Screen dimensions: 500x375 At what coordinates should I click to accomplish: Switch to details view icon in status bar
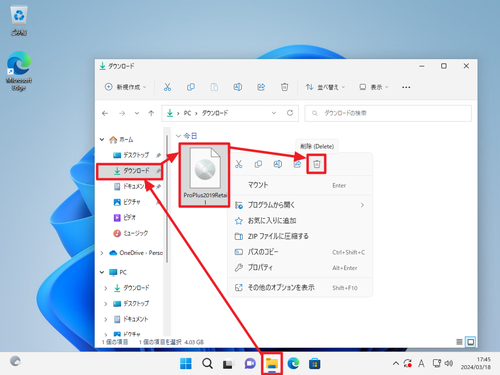click(459, 342)
